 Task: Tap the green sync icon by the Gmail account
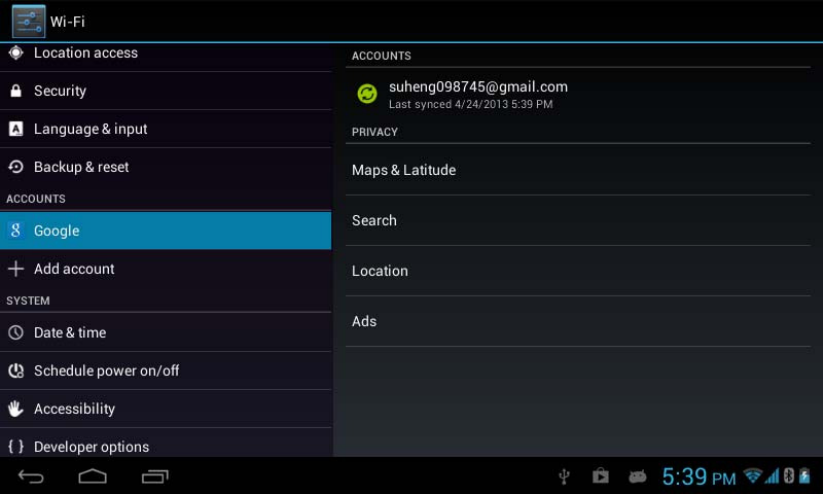[367, 94]
